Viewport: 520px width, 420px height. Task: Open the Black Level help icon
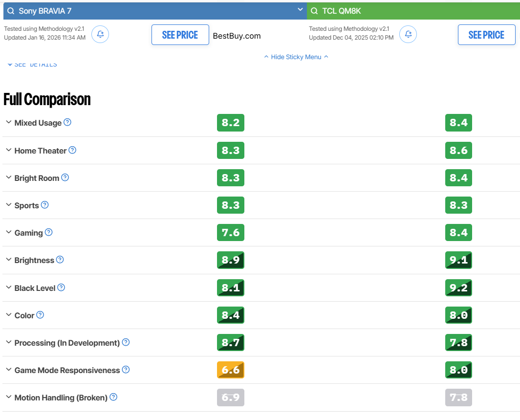tap(61, 287)
